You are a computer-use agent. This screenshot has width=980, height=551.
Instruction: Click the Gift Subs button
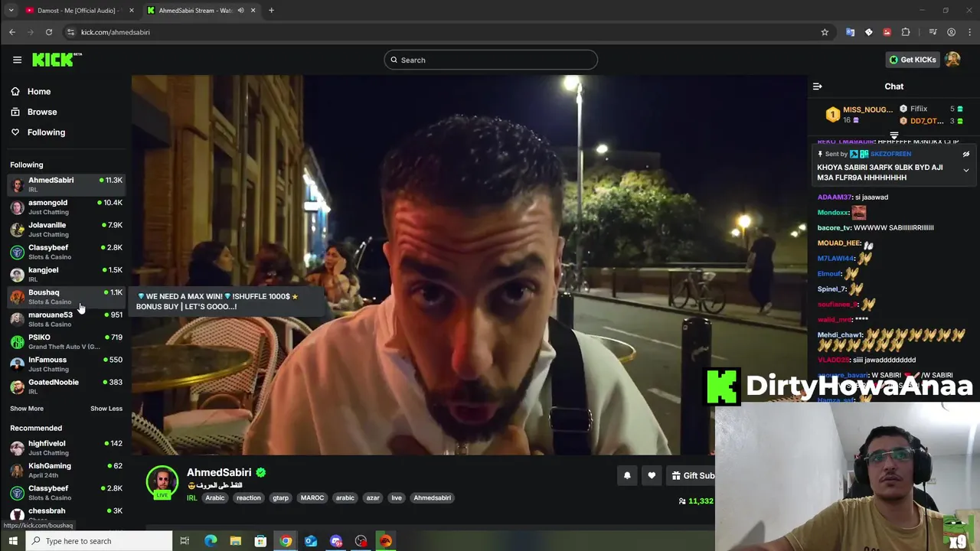691,475
